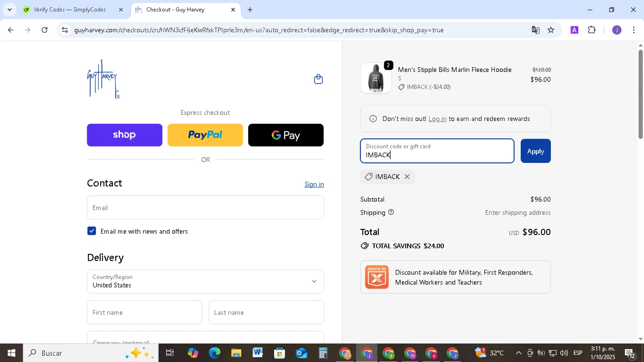Click Log in to earn rewards
Image resolution: width=644 pixels, height=362 pixels.
pyautogui.click(x=437, y=119)
